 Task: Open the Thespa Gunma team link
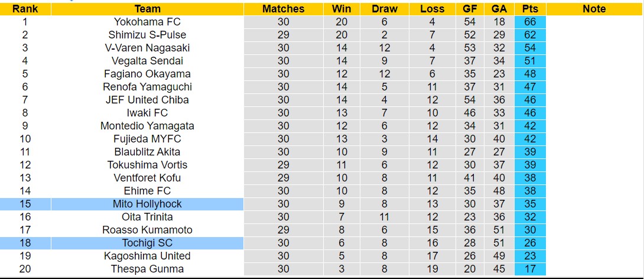147,269
